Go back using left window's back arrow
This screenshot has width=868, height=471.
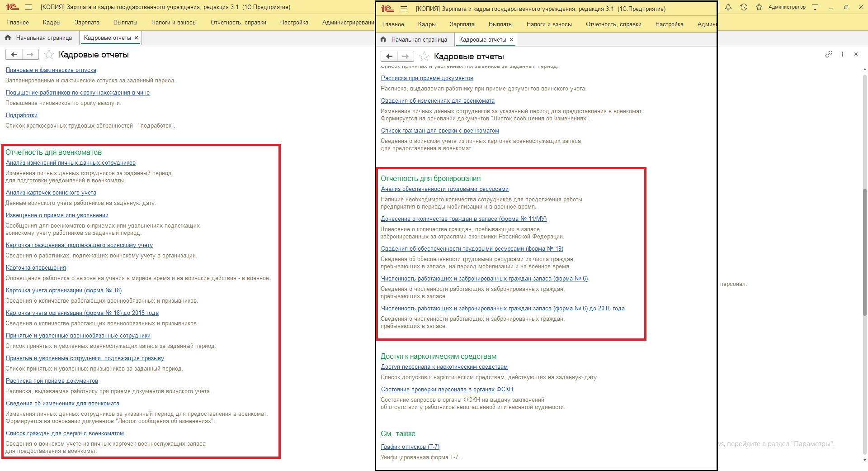click(14, 55)
